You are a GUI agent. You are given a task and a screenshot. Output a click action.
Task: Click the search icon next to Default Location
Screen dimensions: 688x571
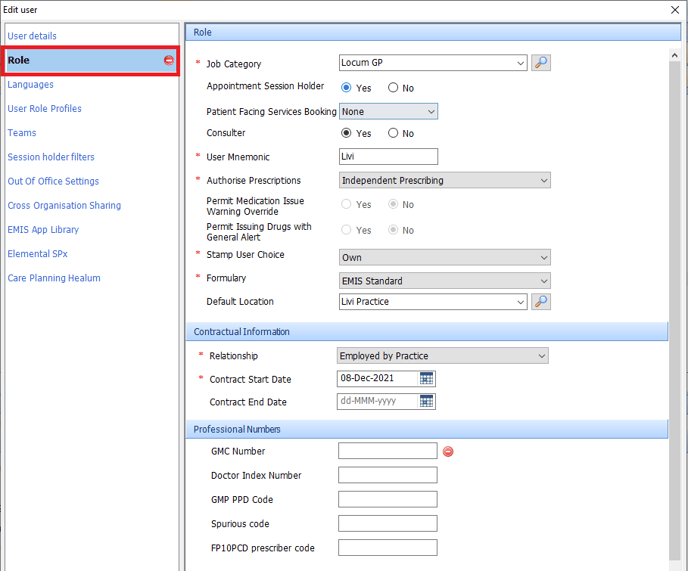[541, 302]
